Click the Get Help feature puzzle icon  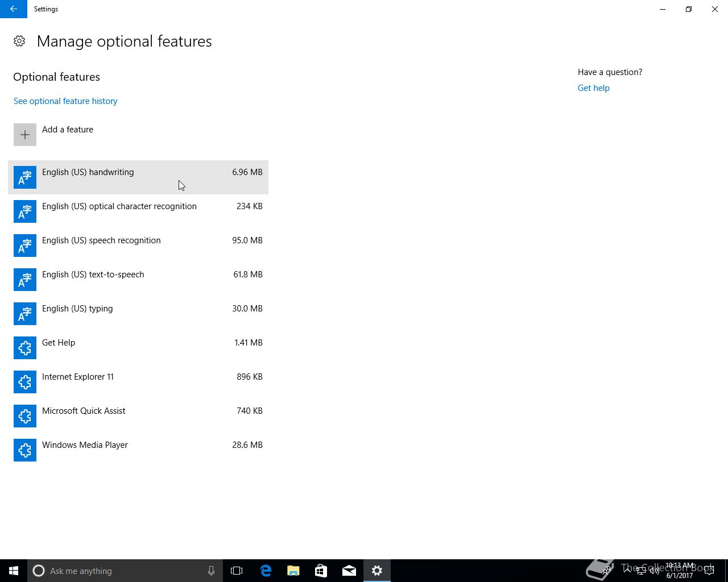(25, 348)
